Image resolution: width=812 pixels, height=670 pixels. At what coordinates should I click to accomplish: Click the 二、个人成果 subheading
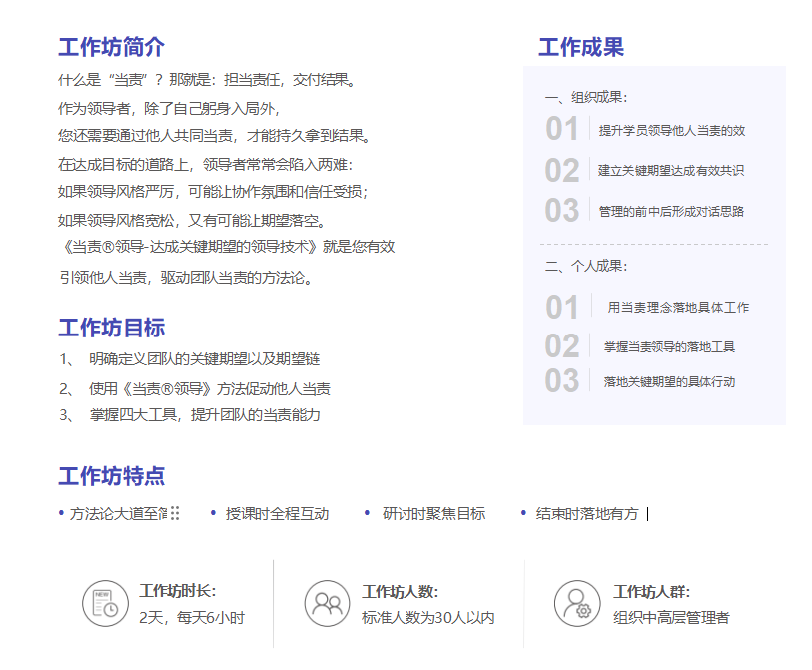pos(586,266)
